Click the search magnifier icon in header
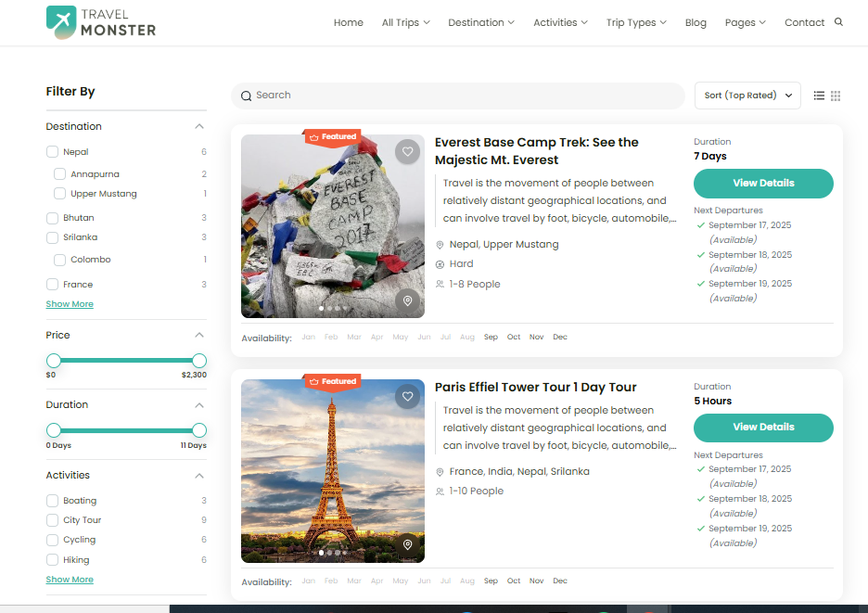Screen dimensions: 868x613 click(x=838, y=22)
